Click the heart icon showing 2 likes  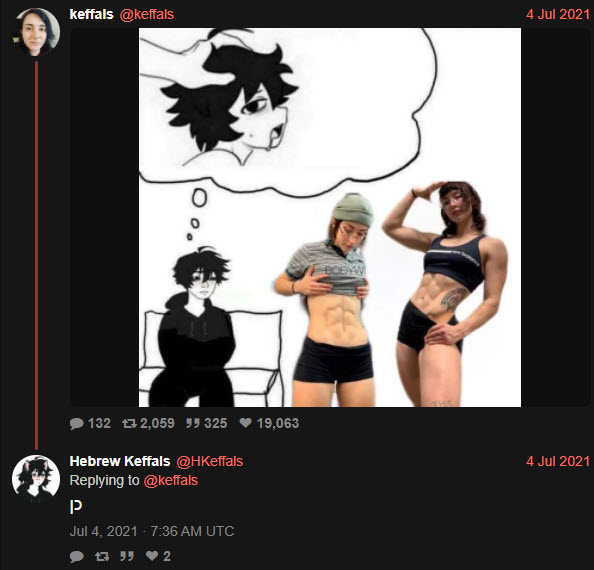[x=152, y=556]
